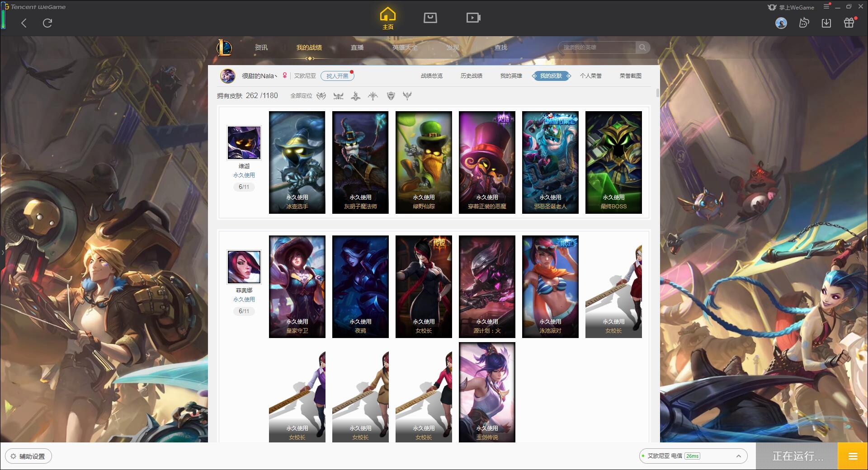
Task: Open the 荣誉截图 sub-tab
Action: pyautogui.click(x=631, y=76)
